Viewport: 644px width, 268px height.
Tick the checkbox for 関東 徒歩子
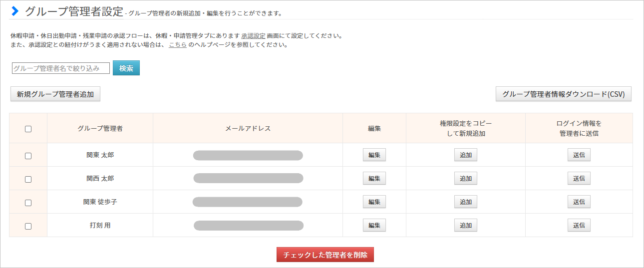point(28,203)
